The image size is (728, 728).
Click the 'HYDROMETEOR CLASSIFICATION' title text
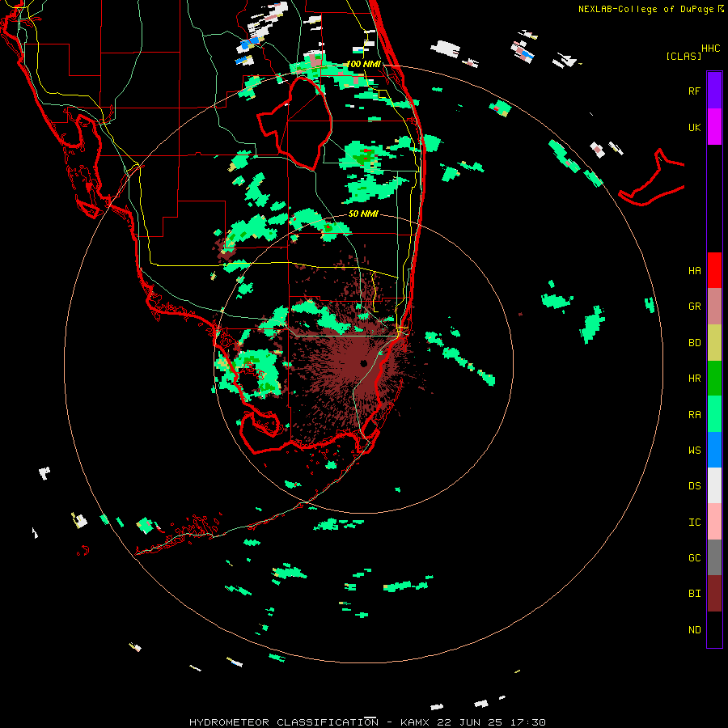coord(284,722)
